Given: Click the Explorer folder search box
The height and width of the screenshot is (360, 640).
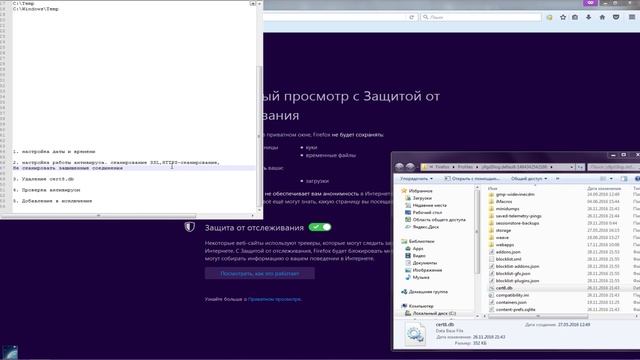Looking at the screenshot, I should point(613,167).
